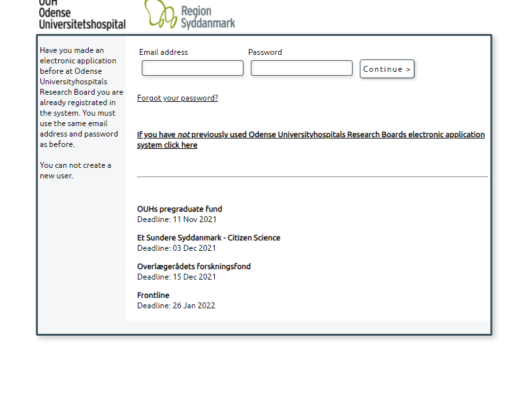The height and width of the screenshot is (420, 525).
Task: Click the Deadline: 26 Jan 2022 text
Action: pyautogui.click(x=175, y=305)
